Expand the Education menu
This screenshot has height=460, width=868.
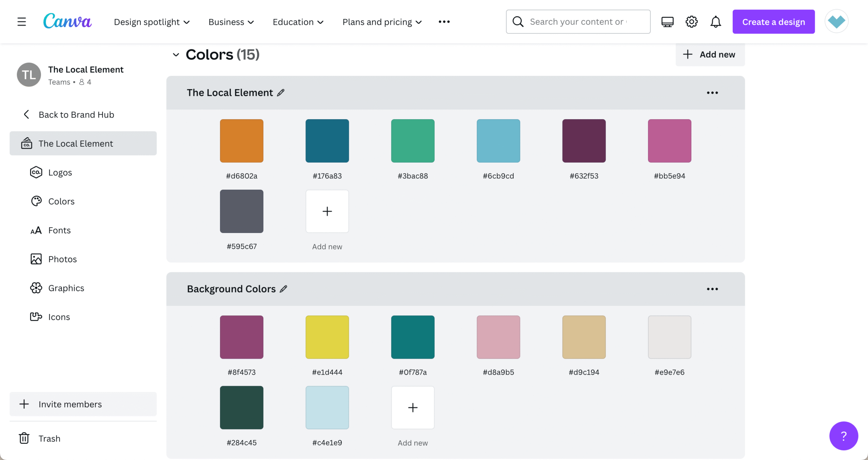[x=298, y=22]
